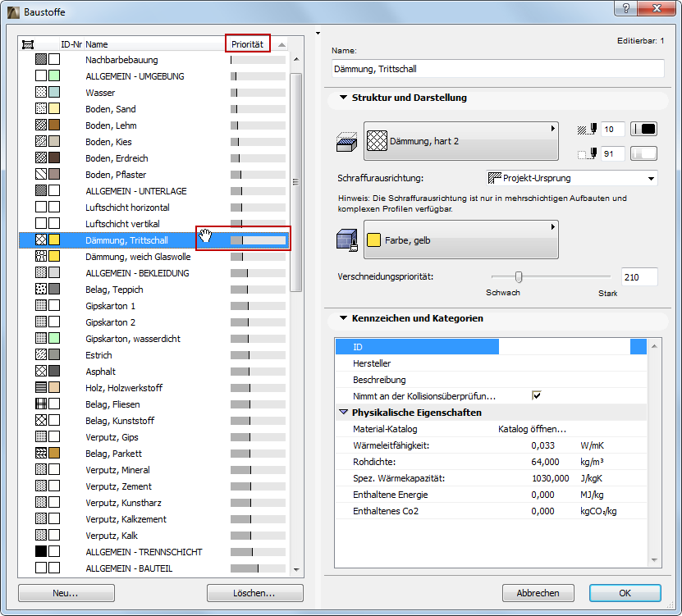
Task: Click the background pen number field 91
Action: (612, 153)
